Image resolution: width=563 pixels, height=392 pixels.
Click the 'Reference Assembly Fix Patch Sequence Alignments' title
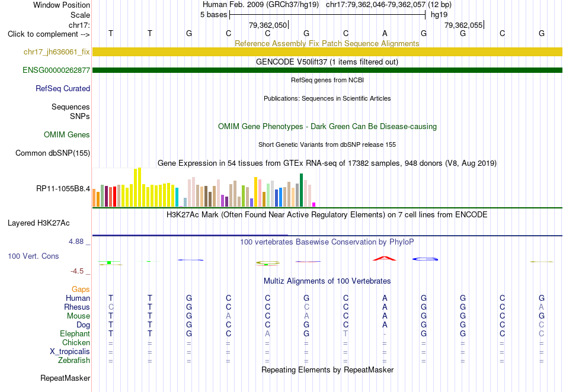[327, 43]
